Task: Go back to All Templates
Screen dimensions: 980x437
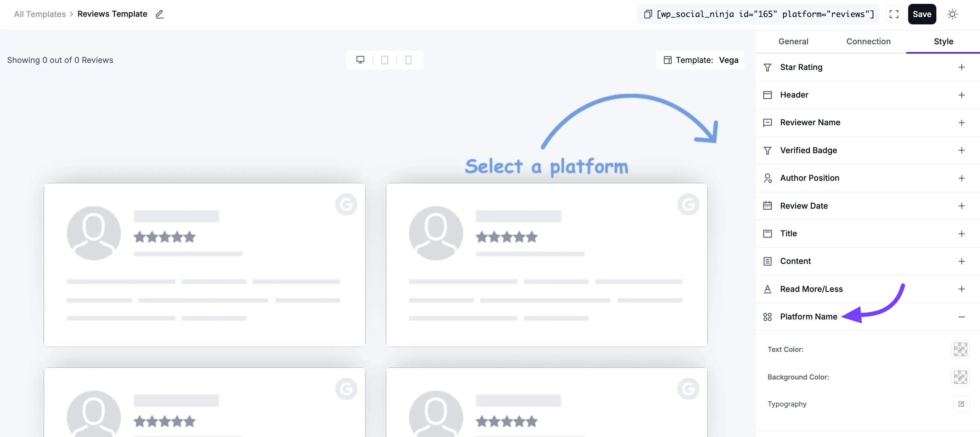Action: 39,14
